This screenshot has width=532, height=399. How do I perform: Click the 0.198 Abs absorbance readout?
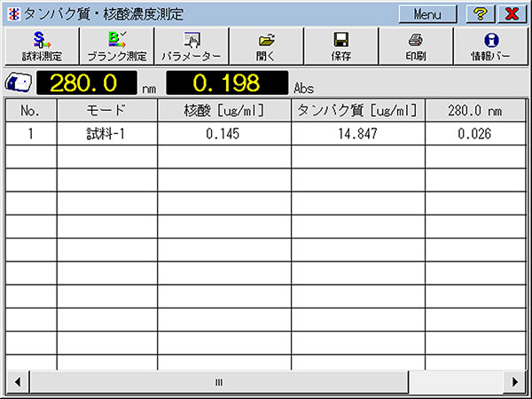point(227,82)
